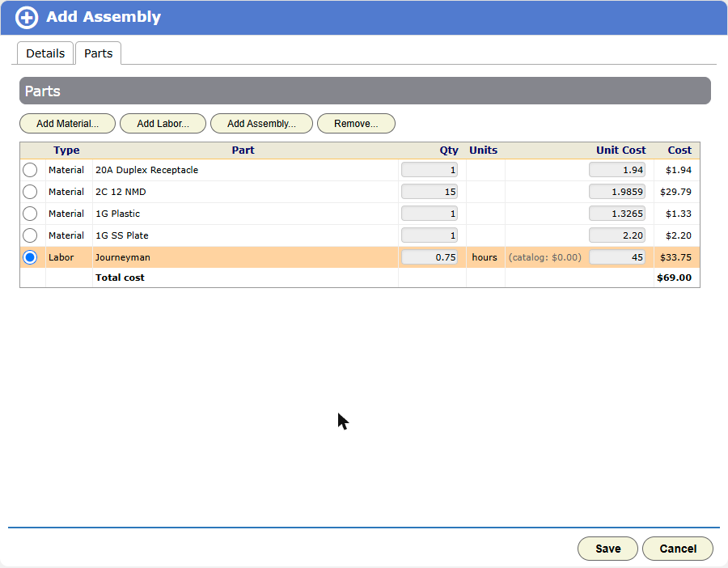Select the 1G Plastic radio button
728x568 pixels.
click(x=30, y=214)
